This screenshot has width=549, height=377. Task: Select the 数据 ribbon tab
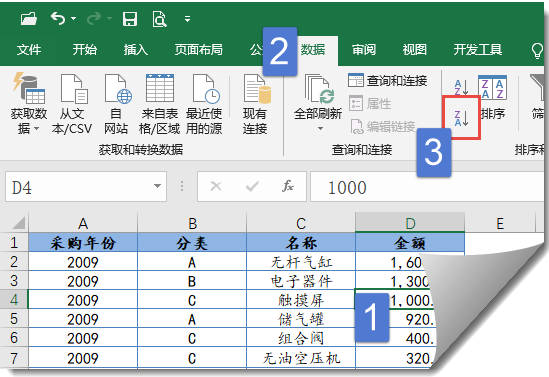(x=313, y=50)
